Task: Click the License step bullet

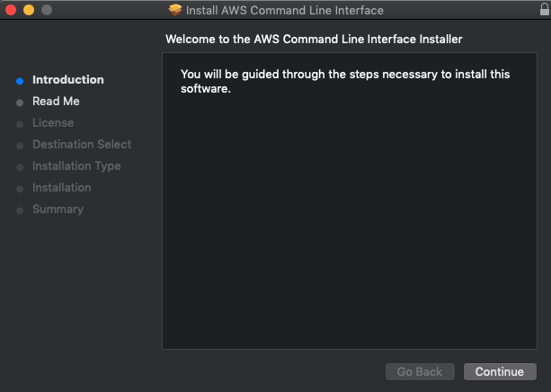Action: coord(20,124)
